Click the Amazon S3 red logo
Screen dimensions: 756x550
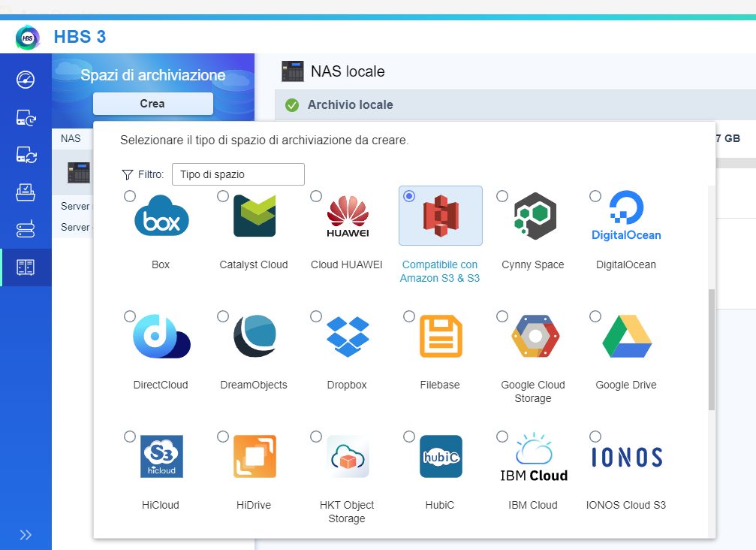click(441, 216)
